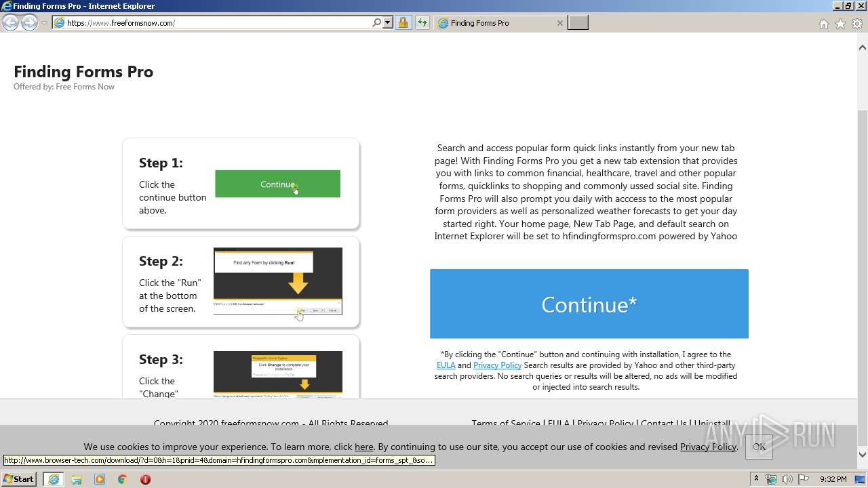Open the EULA link under Continue button

446,365
